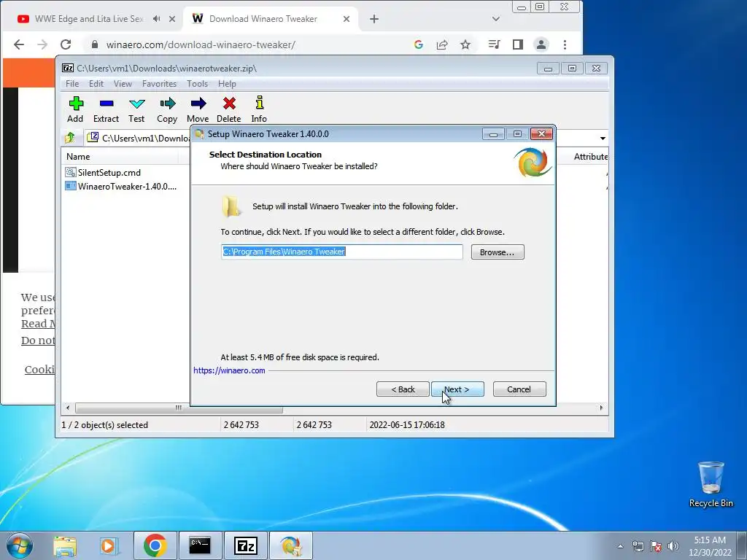This screenshot has height=560, width=747.
Task: Click the Do not link on webpage
Action: click(38, 341)
